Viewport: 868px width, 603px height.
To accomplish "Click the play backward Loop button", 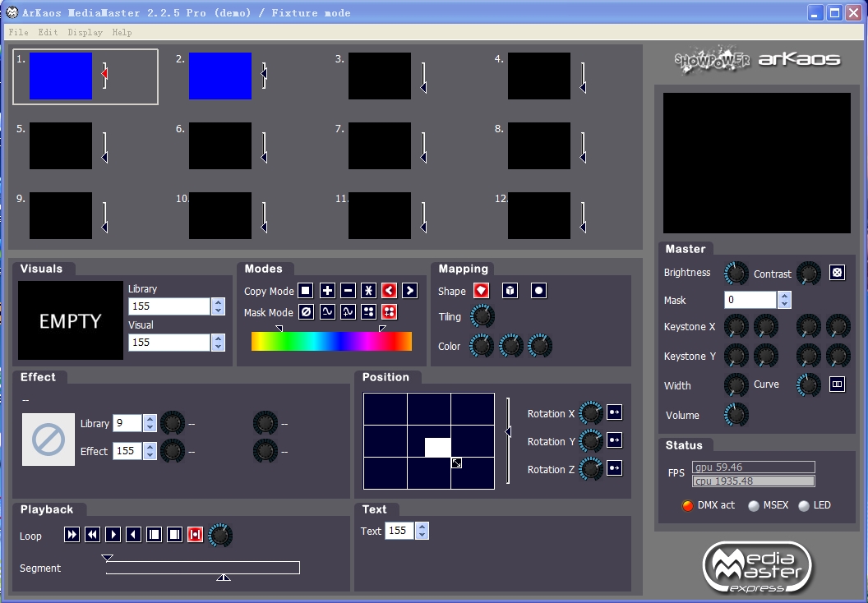I will coord(133,534).
